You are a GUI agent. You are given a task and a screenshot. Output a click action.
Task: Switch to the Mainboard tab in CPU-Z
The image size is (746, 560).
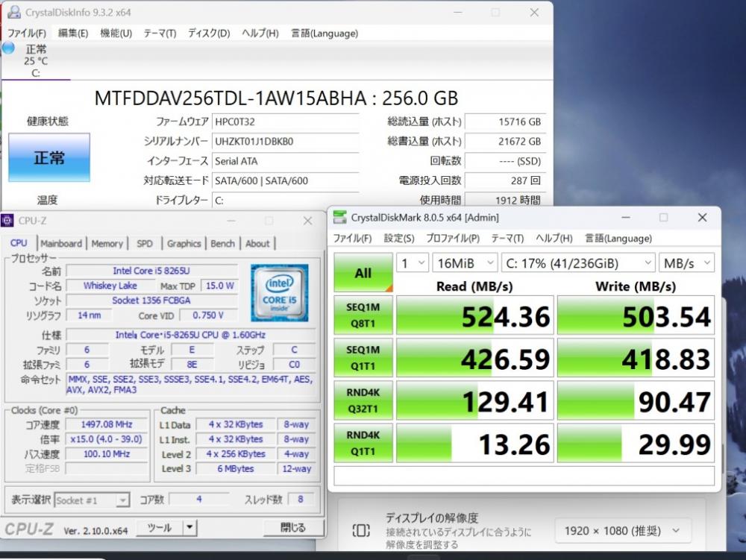(x=61, y=243)
